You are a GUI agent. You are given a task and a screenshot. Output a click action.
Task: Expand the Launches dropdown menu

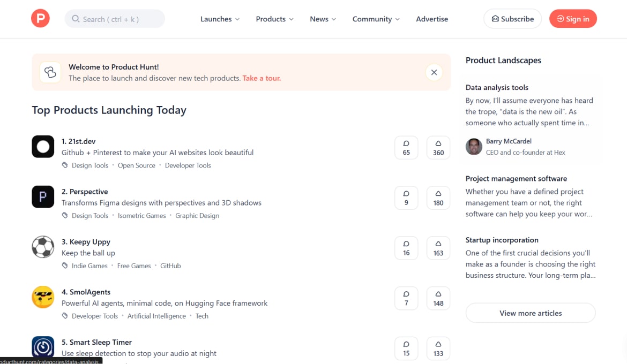coord(220,19)
